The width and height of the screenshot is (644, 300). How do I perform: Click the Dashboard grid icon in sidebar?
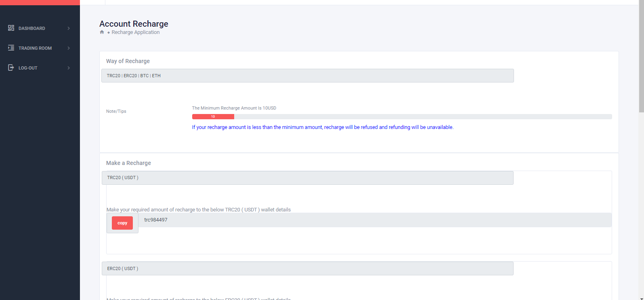(x=11, y=28)
